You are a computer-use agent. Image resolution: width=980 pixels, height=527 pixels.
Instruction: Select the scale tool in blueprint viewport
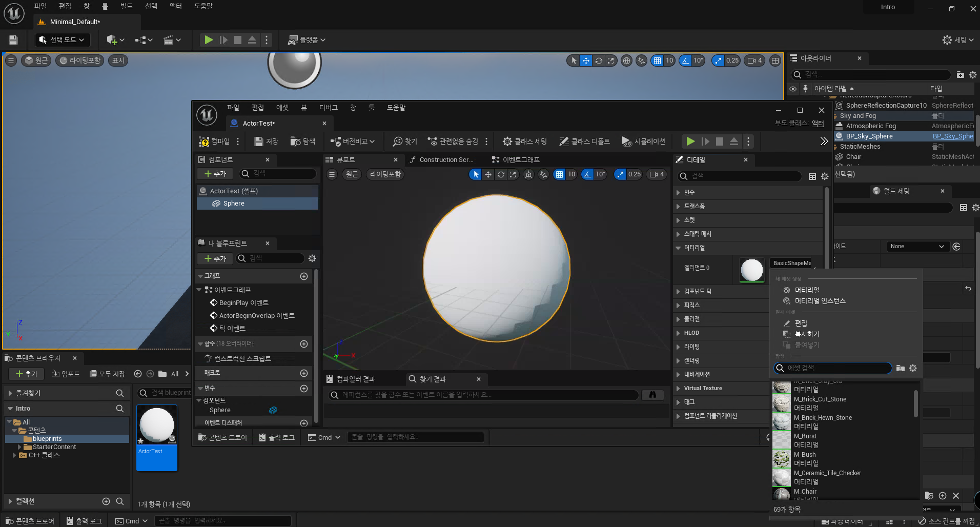click(513, 174)
